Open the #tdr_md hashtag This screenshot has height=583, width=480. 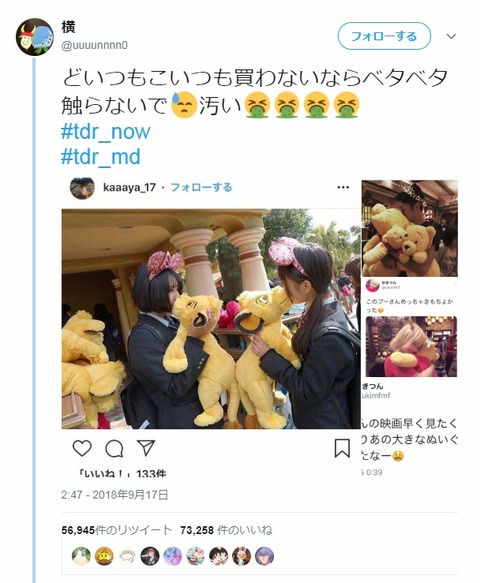coord(101,156)
